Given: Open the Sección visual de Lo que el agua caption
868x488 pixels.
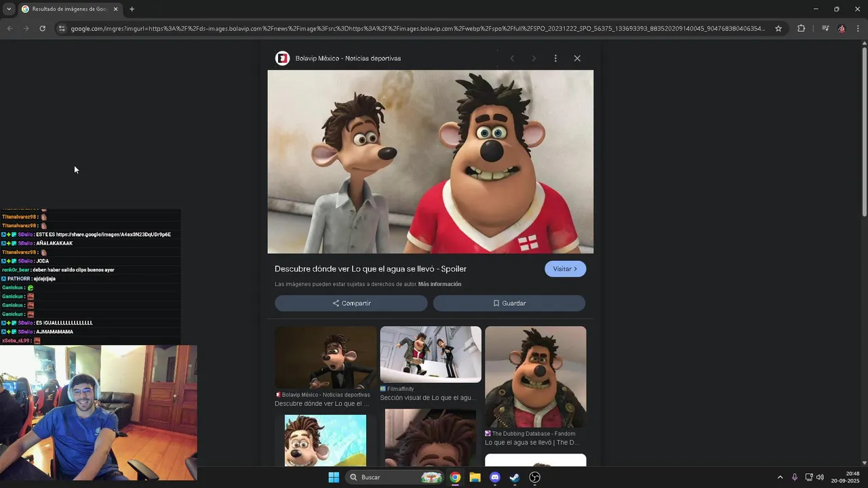Looking at the screenshot, I should pos(428,398).
